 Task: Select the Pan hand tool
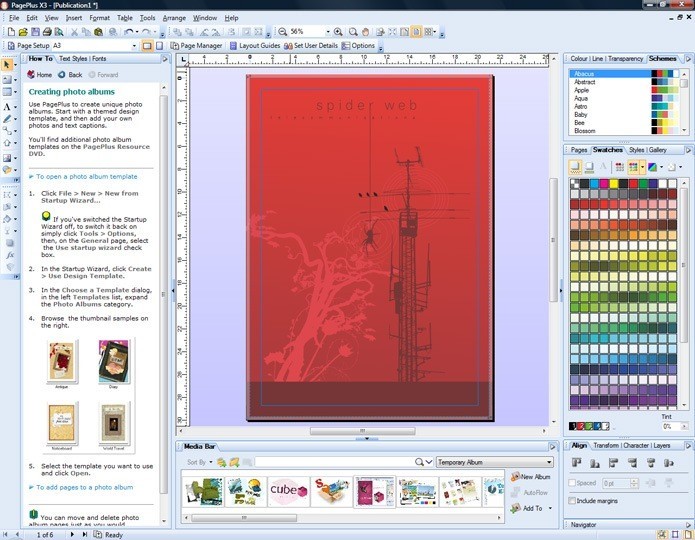tap(365, 31)
